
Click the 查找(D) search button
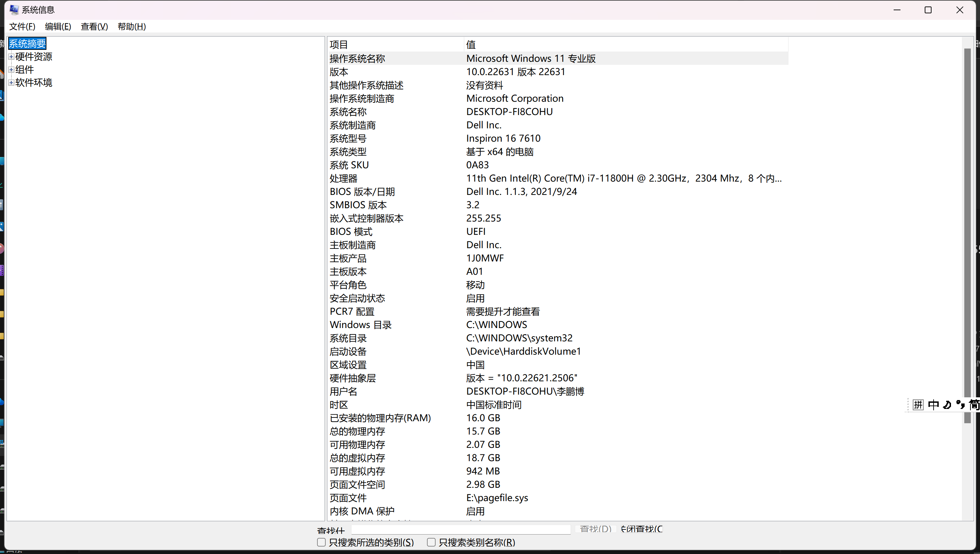click(x=595, y=528)
